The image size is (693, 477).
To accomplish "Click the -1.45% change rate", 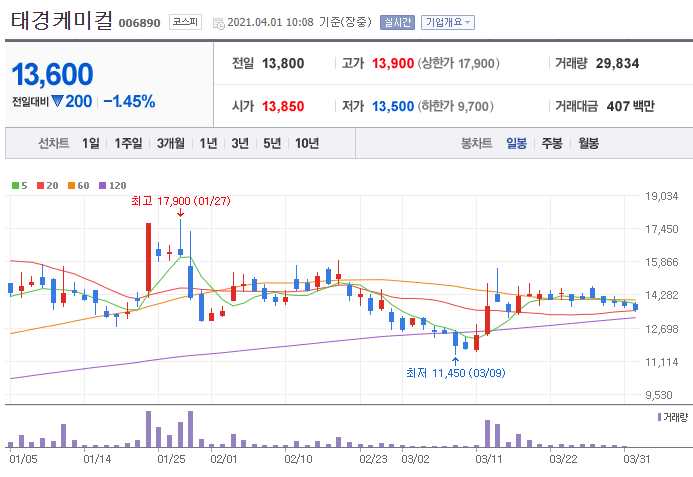I will click(129, 102).
